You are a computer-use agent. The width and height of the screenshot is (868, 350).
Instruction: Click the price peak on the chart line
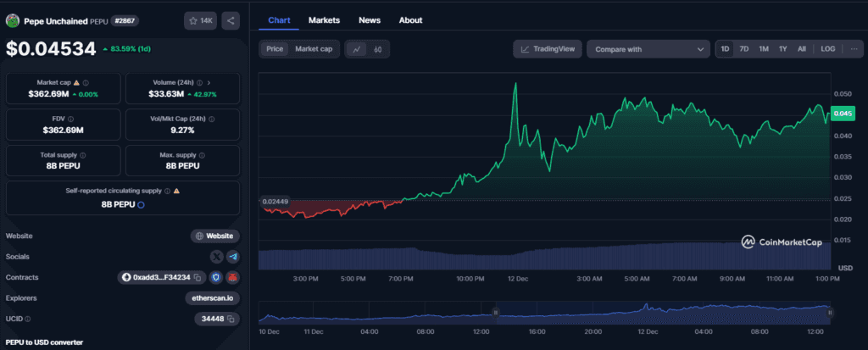tap(515, 84)
